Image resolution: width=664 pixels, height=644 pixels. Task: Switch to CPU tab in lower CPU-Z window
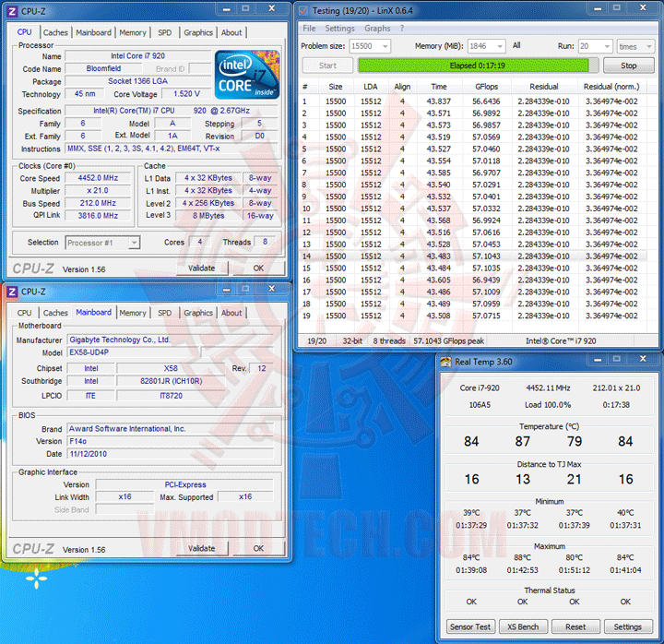click(x=25, y=313)
